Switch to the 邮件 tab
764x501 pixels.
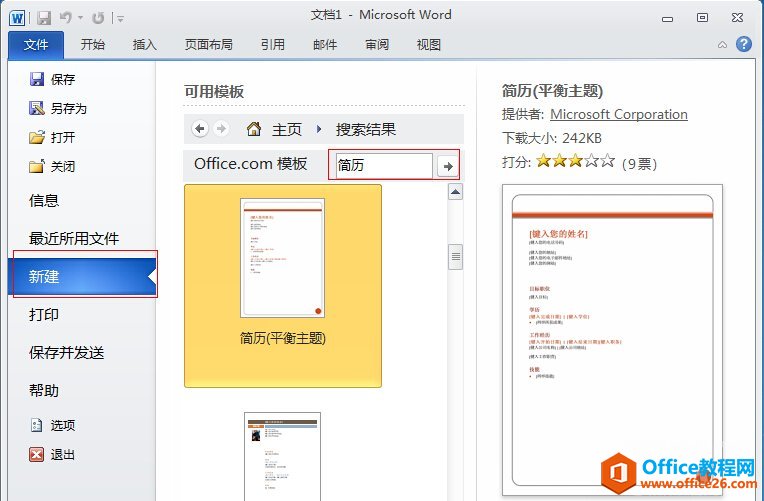click(x=325, y=45)
